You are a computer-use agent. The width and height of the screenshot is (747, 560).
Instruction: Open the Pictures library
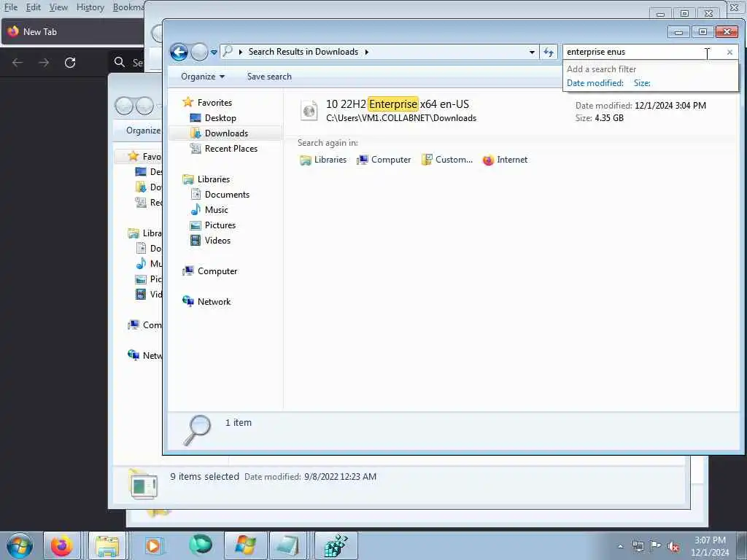point(220,225)
